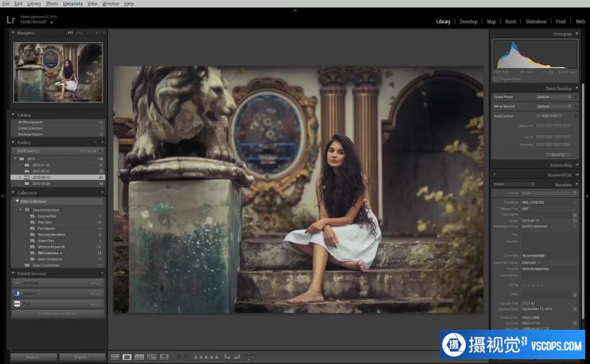This screenshot has width=590, height=364.
Task: Click Find More Services Online button
Action: (57, 313)
